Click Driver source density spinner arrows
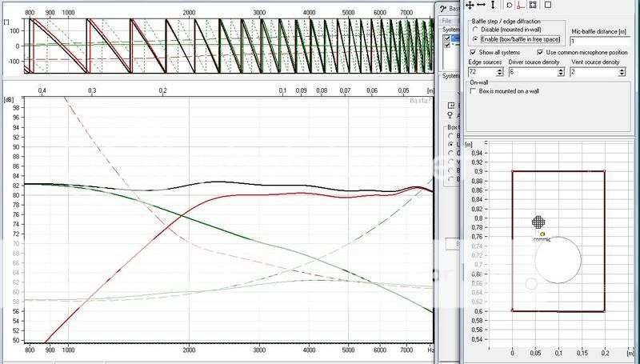Viewport: 640px width, 364px height. [x=561, y=72]
